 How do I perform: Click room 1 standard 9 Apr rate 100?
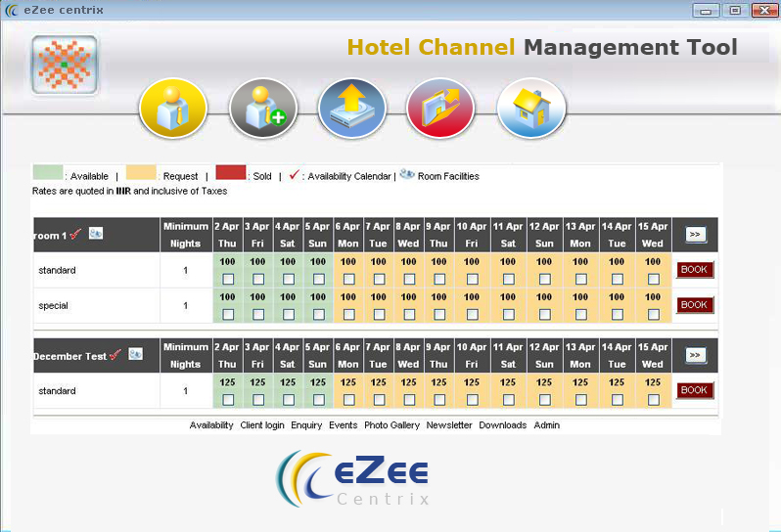tap(438, 262)
